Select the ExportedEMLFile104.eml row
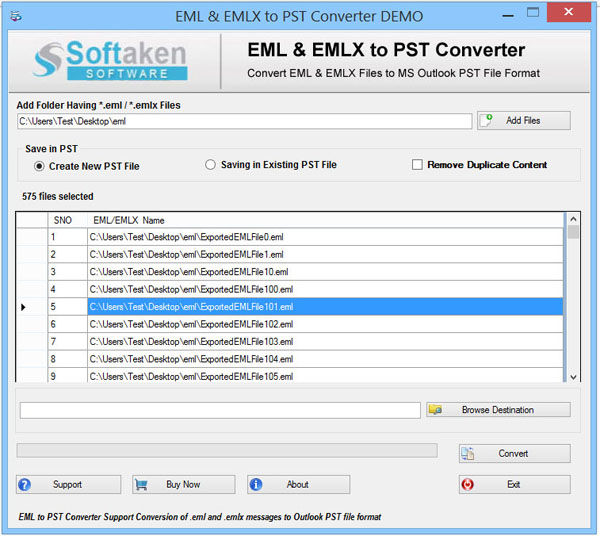 325,359
